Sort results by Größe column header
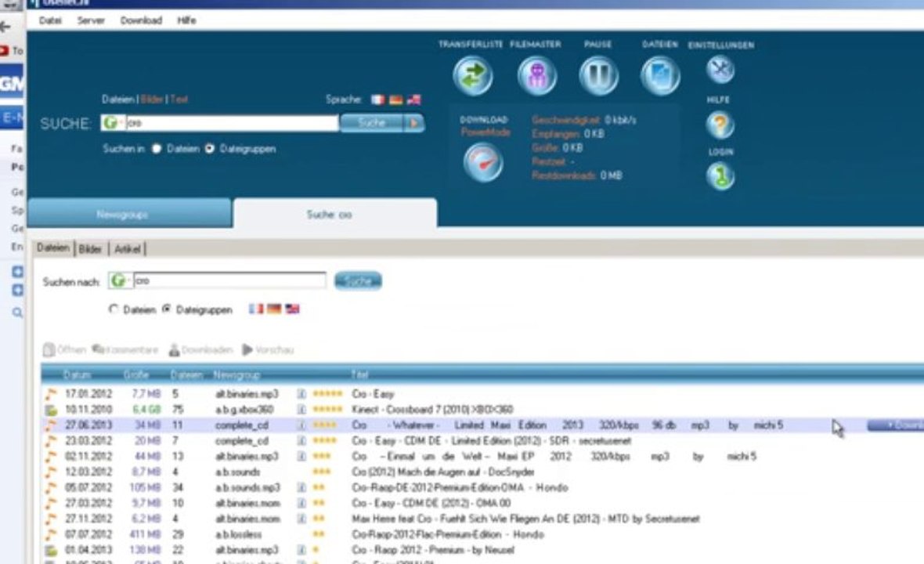The width and height of the screenshot is (924, 564). [x=136, y=374]
